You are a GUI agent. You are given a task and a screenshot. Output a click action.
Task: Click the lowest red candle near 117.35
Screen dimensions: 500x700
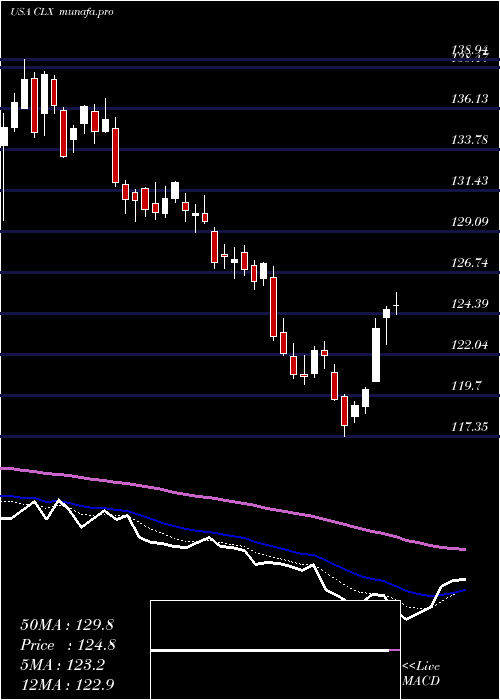(x=344, y=411)
